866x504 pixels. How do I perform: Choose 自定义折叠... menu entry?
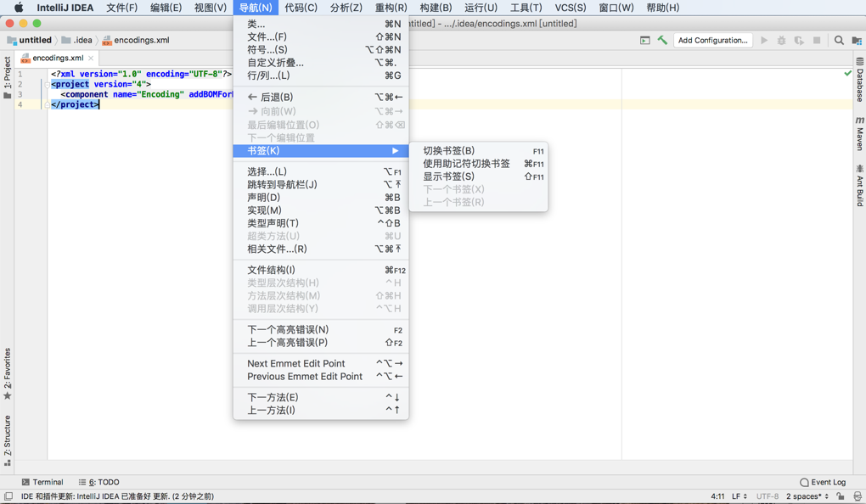click(x=321, y=63)
